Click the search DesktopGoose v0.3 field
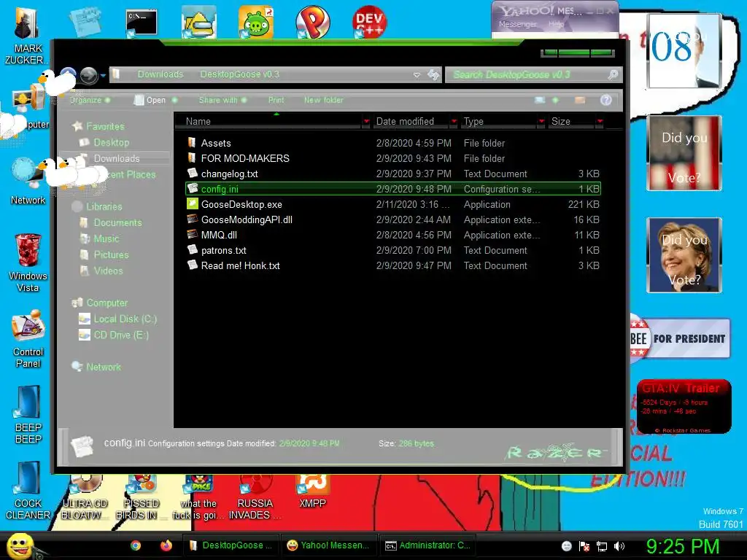 point(527,75)
